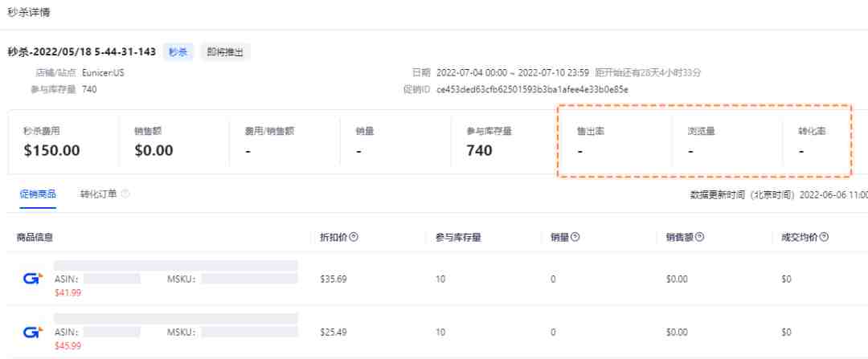Click the info icon beside 转化订单 tab
This screenshot has width=868, height=359.
125,194
